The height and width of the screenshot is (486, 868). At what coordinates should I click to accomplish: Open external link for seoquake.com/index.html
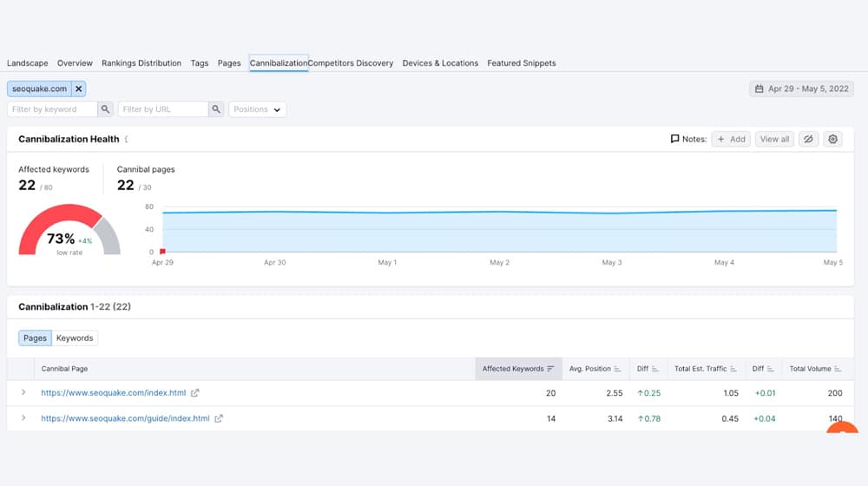click(x=194, y=393)
